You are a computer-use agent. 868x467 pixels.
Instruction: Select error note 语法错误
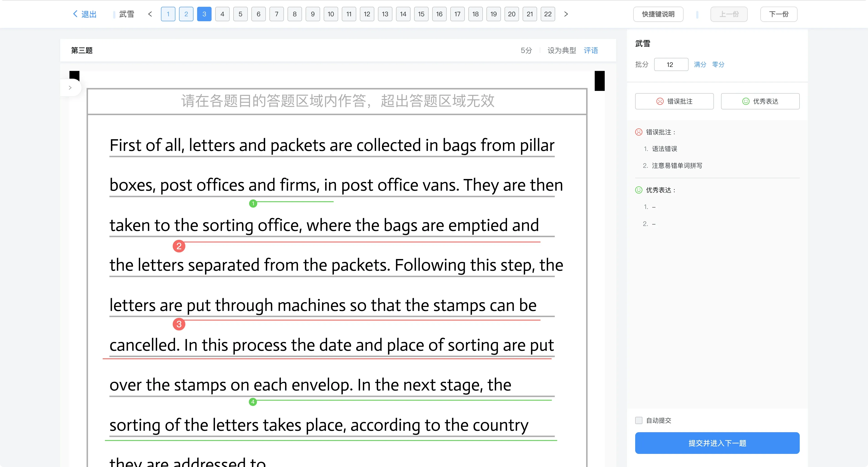tap(664, 149)
